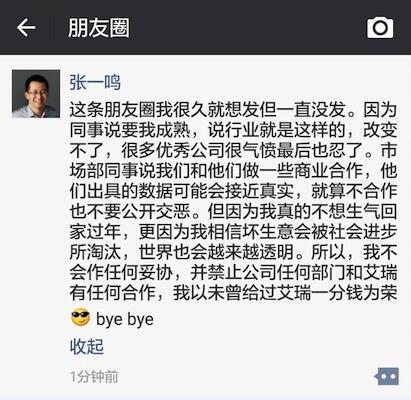Open the 张一鸣 profile name link
This screenshot has width=411, height=400.
point(95,82)
